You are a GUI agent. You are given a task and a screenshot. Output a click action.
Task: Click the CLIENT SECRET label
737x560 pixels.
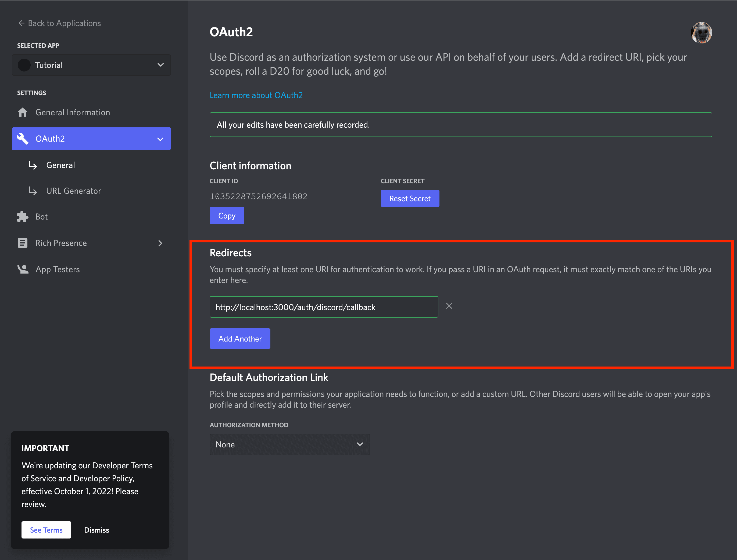point(403,181)
